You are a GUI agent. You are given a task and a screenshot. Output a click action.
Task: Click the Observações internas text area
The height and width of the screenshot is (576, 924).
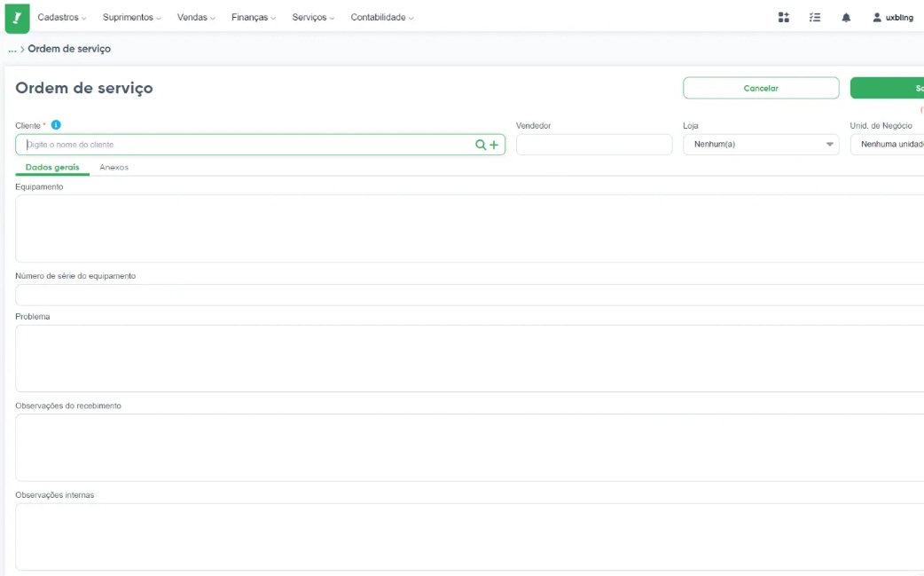[x=470, y=536]
